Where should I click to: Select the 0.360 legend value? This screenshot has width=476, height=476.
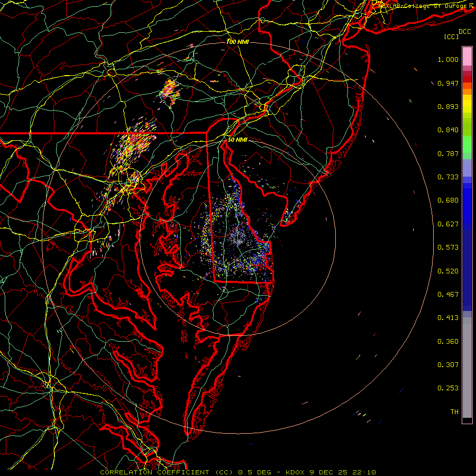(448, 342)
